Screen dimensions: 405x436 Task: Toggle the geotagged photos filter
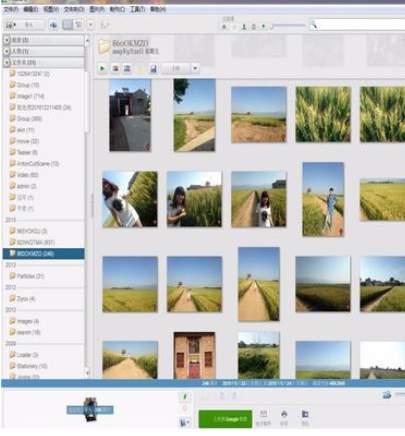[263, 27]
